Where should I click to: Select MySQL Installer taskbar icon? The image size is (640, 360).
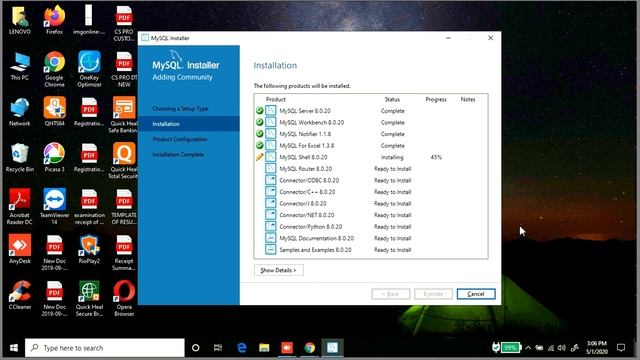(332, 348)
